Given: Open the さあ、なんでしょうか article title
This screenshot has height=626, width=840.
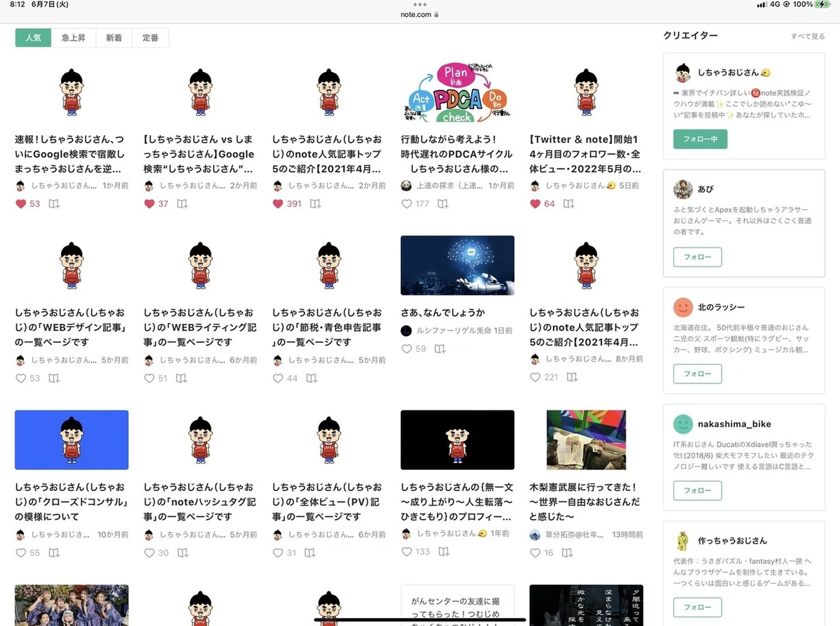Looking at the screenshot, I should point(443,313).
